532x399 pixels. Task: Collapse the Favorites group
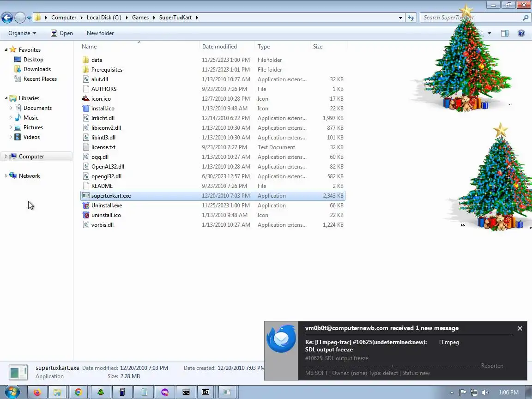[6, 50]
